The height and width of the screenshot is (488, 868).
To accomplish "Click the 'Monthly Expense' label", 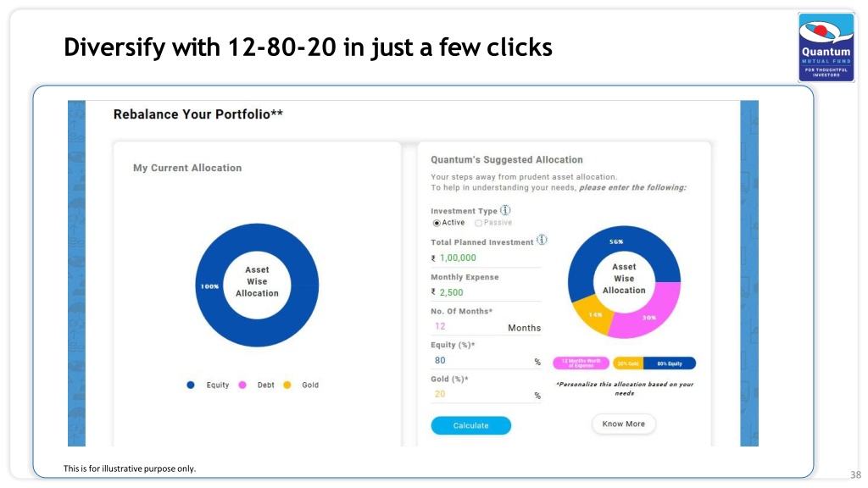I will tap(465, 277).
